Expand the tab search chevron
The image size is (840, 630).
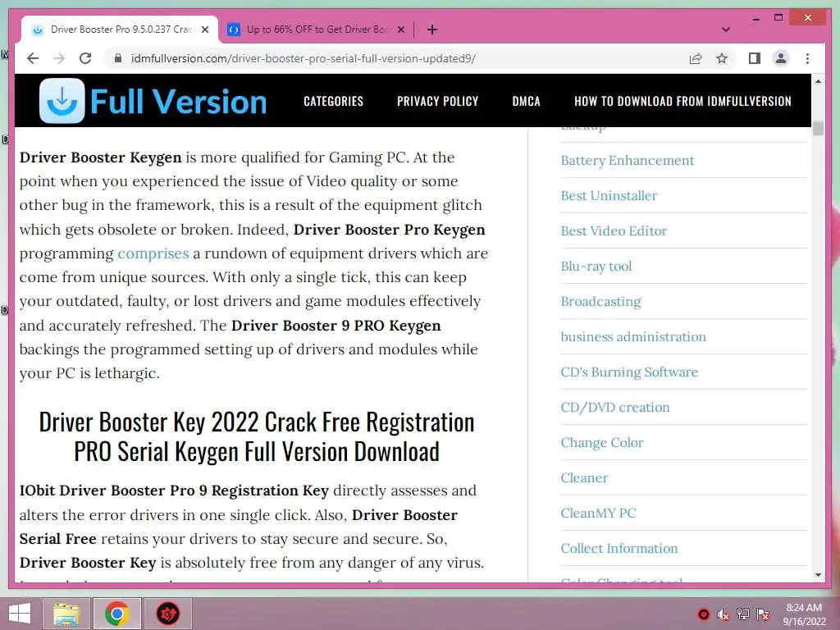pyautogui.click(x=726, y=30)
